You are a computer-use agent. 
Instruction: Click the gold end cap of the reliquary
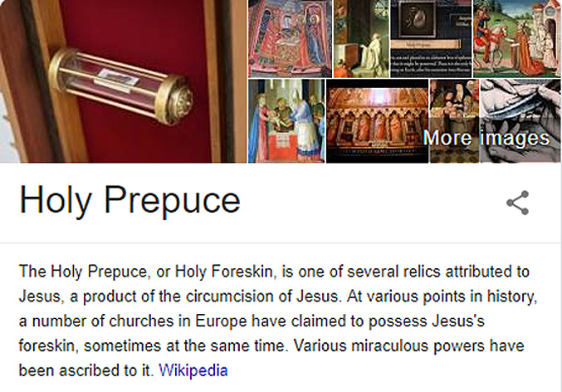(175, 100)
